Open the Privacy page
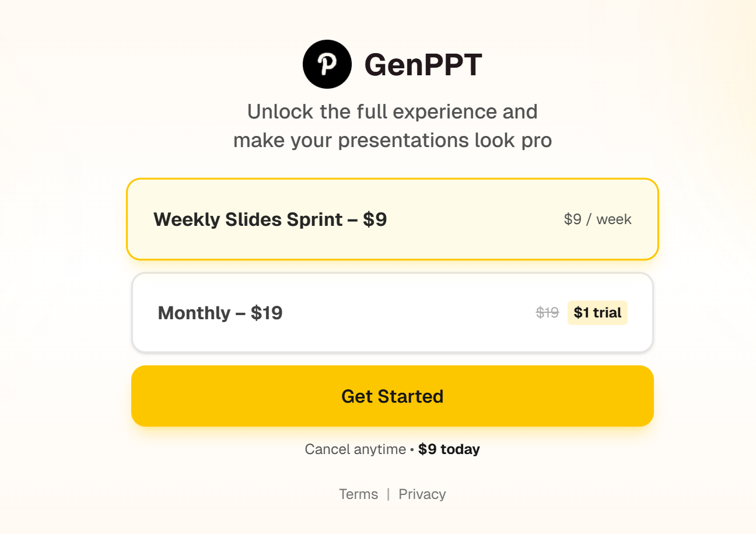The height and width of the screenshot is (534, 756). (x=422, y=494)
